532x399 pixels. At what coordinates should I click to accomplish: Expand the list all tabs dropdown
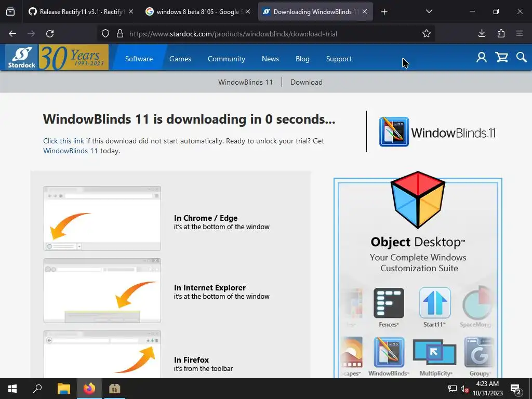coord(429,11)
